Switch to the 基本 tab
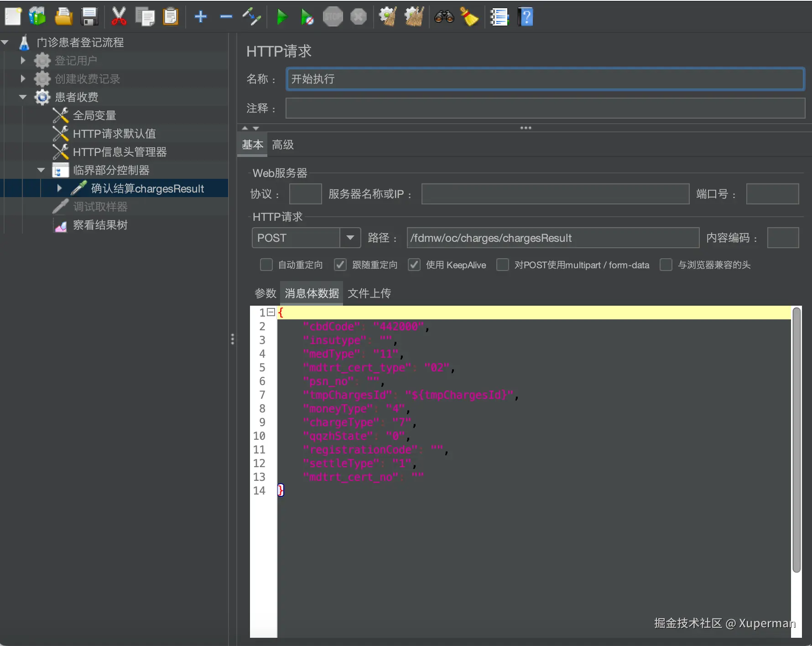This screenshot has width=812, height=646. pos(252,145)
